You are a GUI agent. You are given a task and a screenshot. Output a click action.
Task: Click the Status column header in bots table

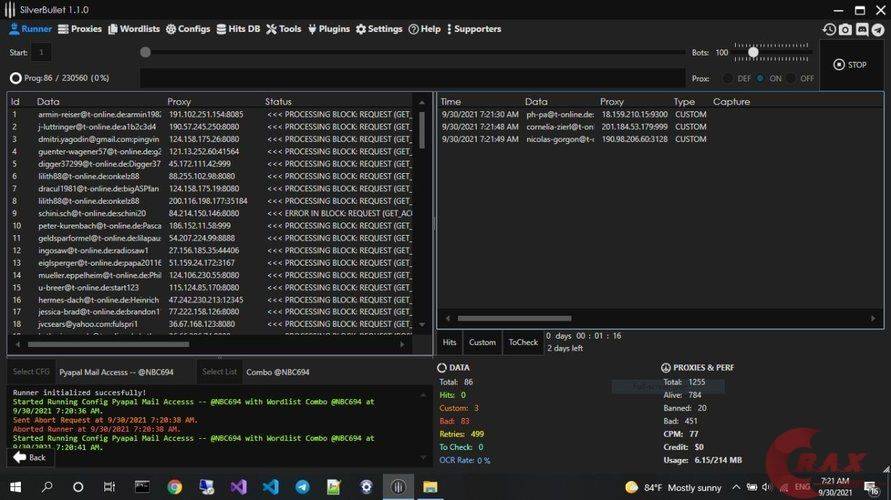coord(278,102)
